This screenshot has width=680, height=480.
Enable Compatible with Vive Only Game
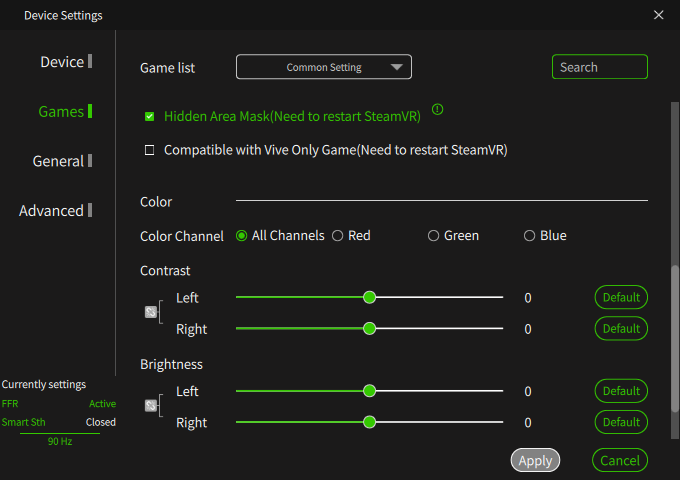tap(150, 150)
